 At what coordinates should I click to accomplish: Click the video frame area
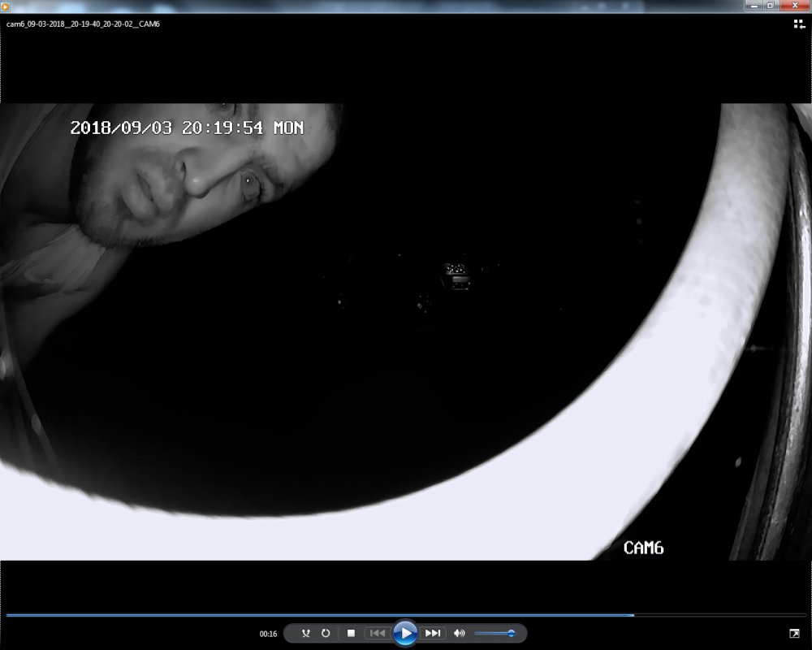click(x=405, y=331)
